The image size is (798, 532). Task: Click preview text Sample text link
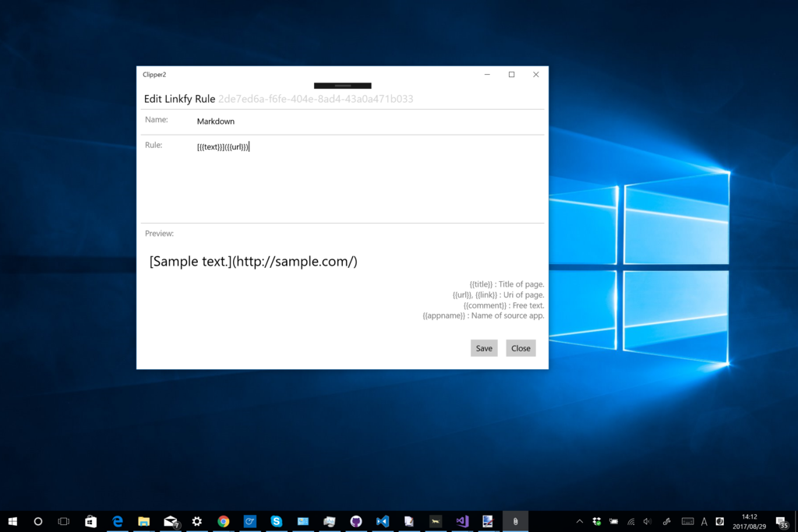coord(253,262)
